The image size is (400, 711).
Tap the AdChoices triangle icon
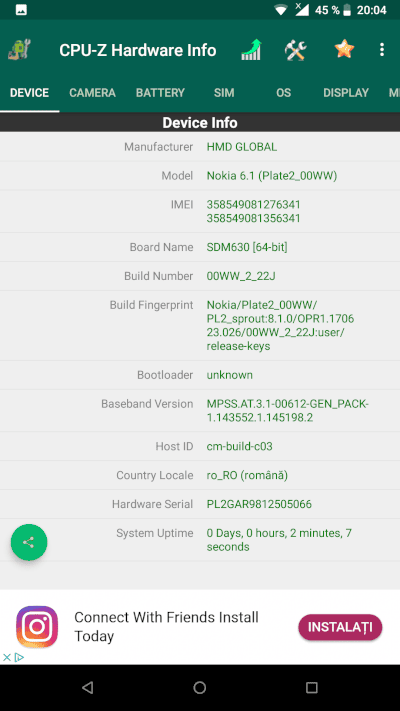pos(19,657)
